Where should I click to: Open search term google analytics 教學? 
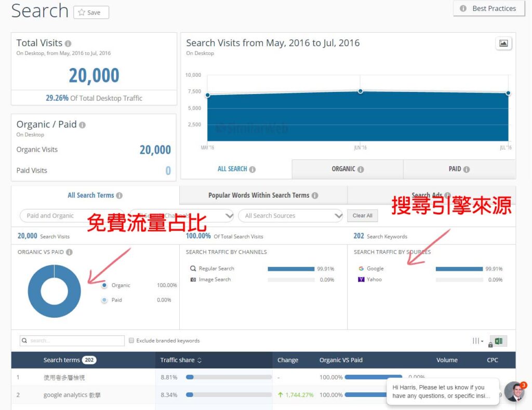click(72, 395)
